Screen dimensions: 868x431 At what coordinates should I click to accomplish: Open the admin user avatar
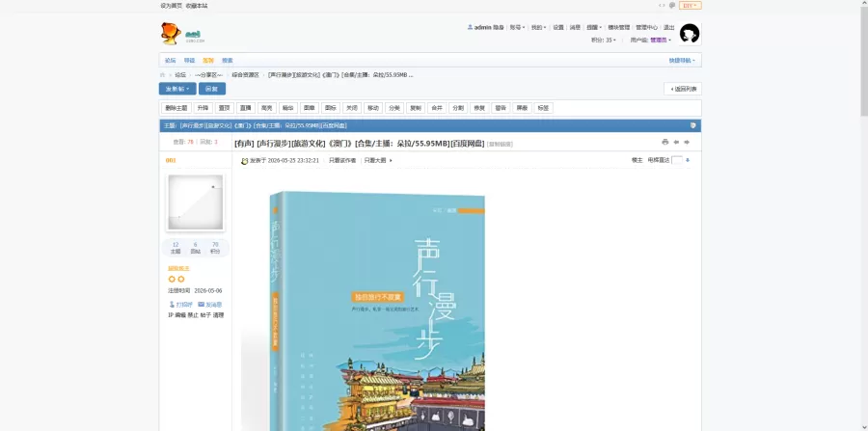[x=690, y=34]
